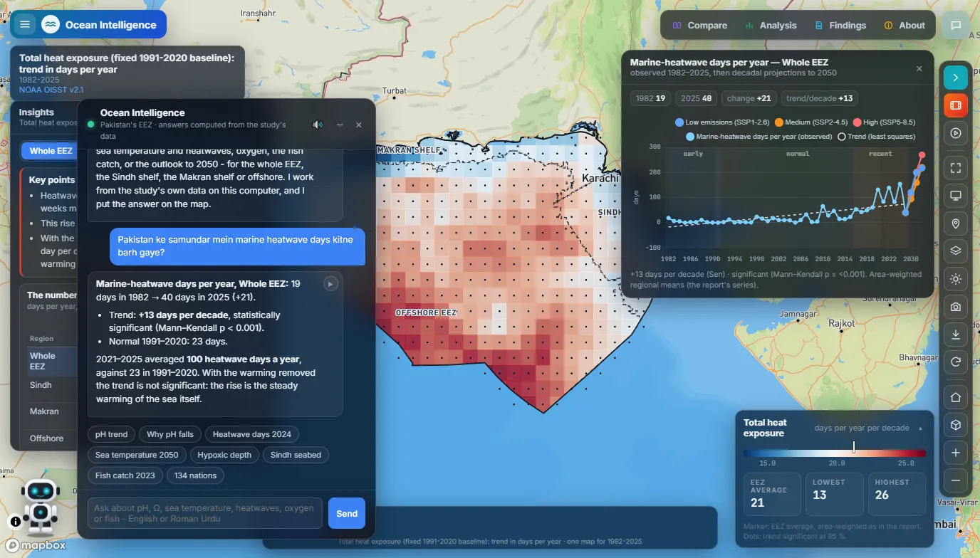The height and width of the screenshot is (558, 980).
Task: Click the 3D cube icon in toolbar
Action: point(956,425)
